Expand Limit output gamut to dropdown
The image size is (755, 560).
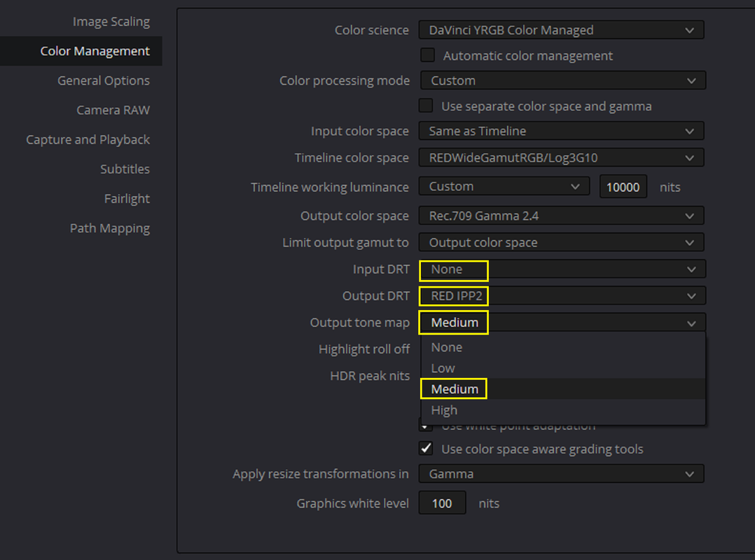562,242
